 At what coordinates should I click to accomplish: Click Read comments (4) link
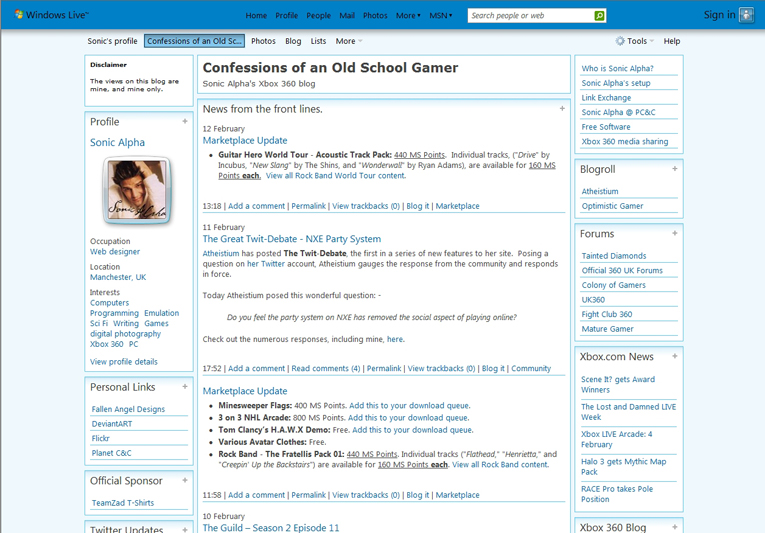325,369
